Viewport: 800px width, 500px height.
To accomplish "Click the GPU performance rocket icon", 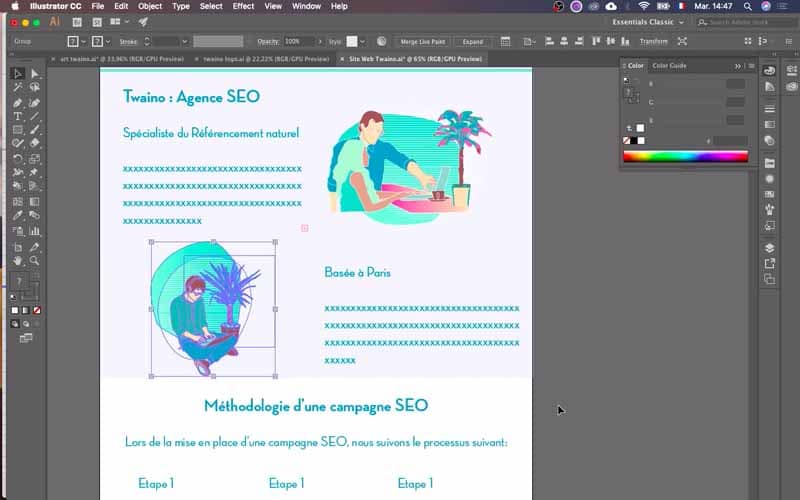I will pyautogui.click(x=143, y=22).
